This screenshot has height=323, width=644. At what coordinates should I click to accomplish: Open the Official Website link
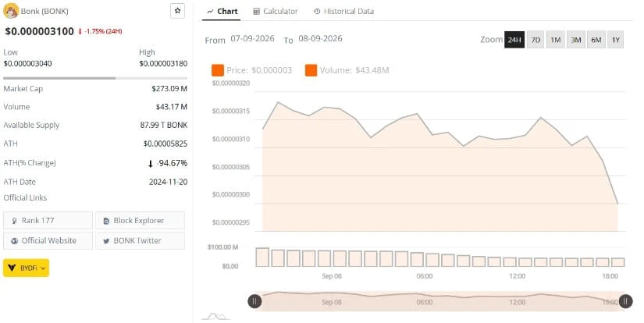(48, 240)
